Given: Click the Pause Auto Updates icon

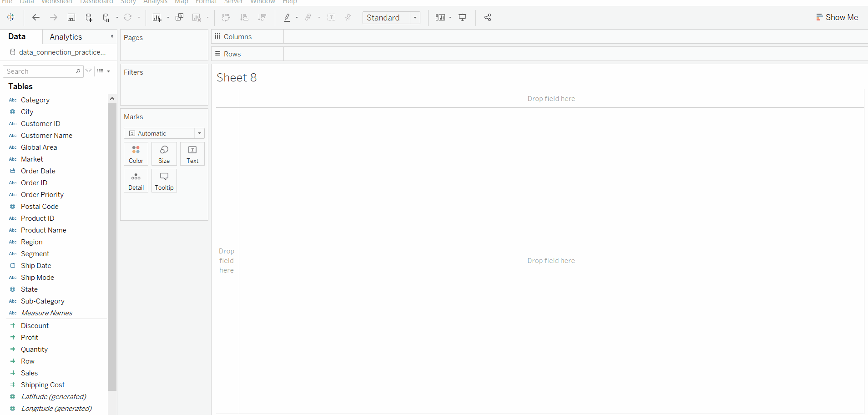Looking at the screenshot, I should coord(106,17).
